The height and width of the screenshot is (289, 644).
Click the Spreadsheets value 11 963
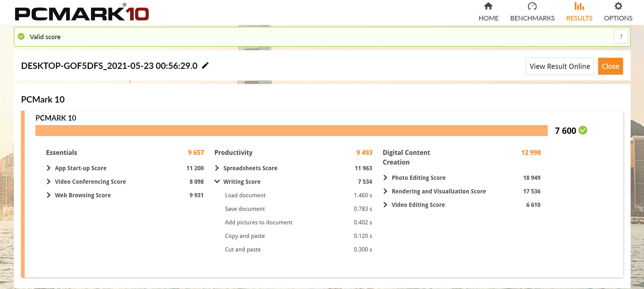point(363,168)
